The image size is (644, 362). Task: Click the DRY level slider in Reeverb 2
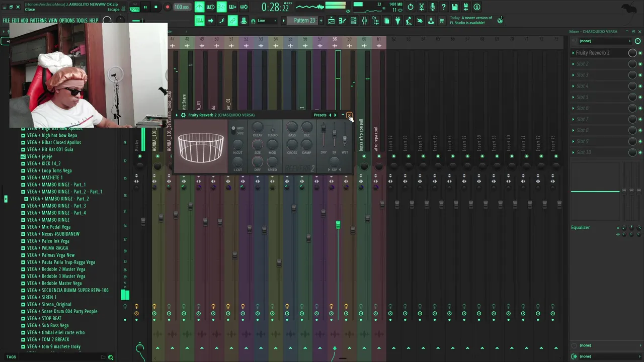click(324, 128)
